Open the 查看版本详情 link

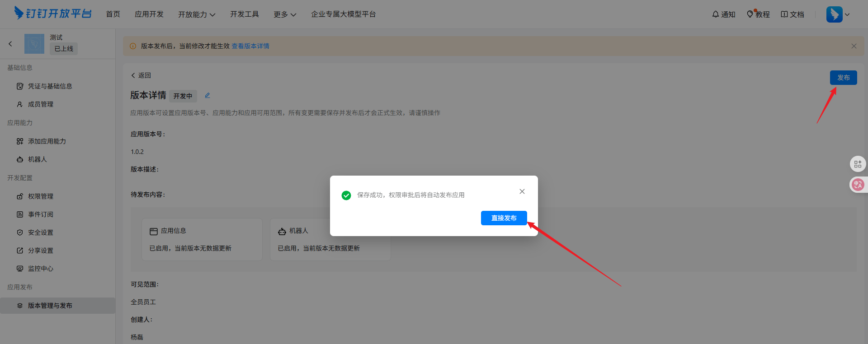click(250, 46)
